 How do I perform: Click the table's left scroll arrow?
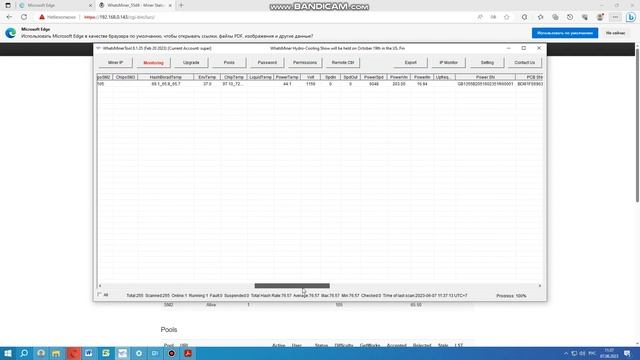(x=100, y=286)
